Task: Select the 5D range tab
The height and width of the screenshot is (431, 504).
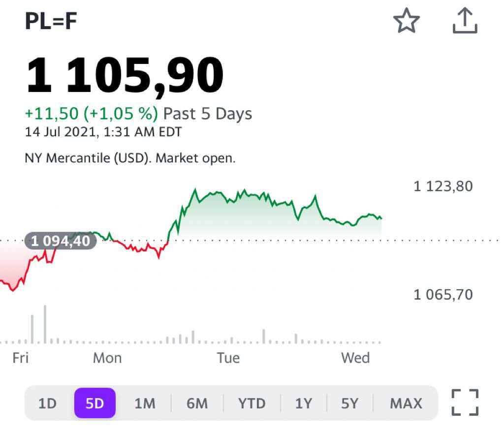Action: point(95,403)
